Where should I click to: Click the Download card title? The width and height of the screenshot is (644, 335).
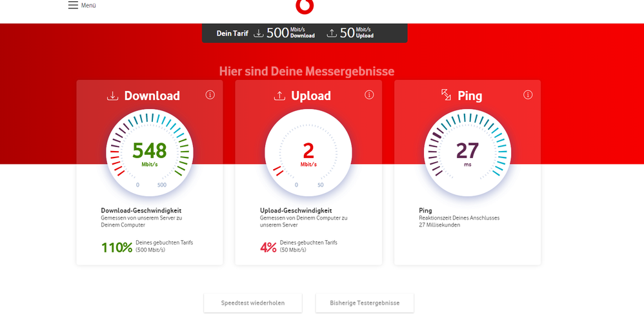pos(152,96)
